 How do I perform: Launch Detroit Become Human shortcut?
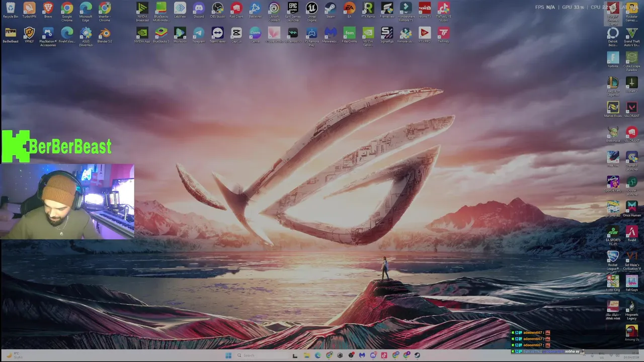pos(613,37)
